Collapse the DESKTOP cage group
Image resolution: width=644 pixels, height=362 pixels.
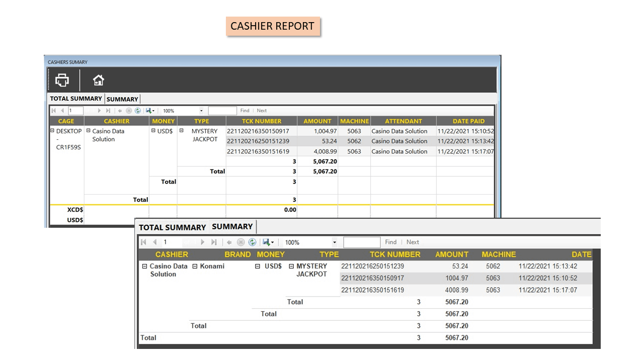[52, 131]
